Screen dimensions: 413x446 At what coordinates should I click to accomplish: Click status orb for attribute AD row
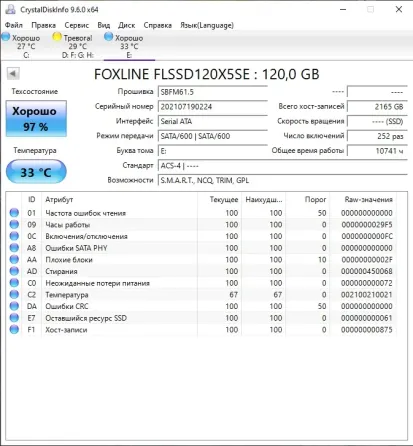(x=14, y=271)
